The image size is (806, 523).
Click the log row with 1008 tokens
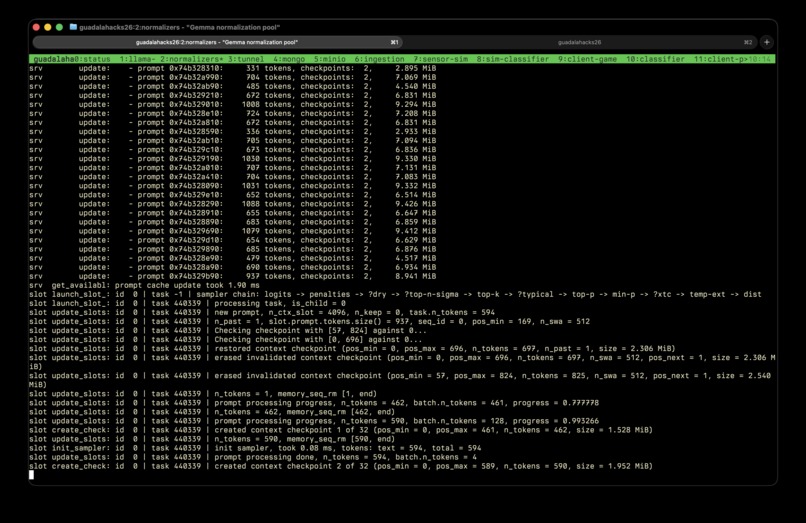[x=232, y=104]
